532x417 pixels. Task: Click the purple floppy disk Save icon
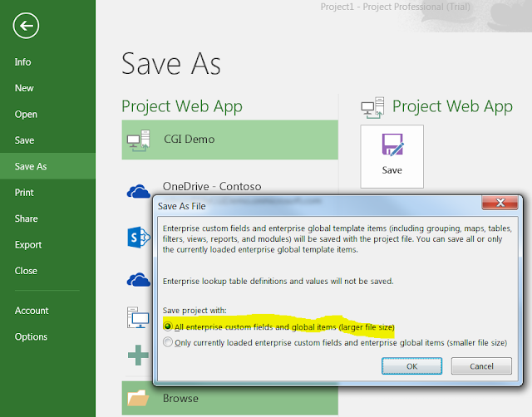(x=393, y=145)
